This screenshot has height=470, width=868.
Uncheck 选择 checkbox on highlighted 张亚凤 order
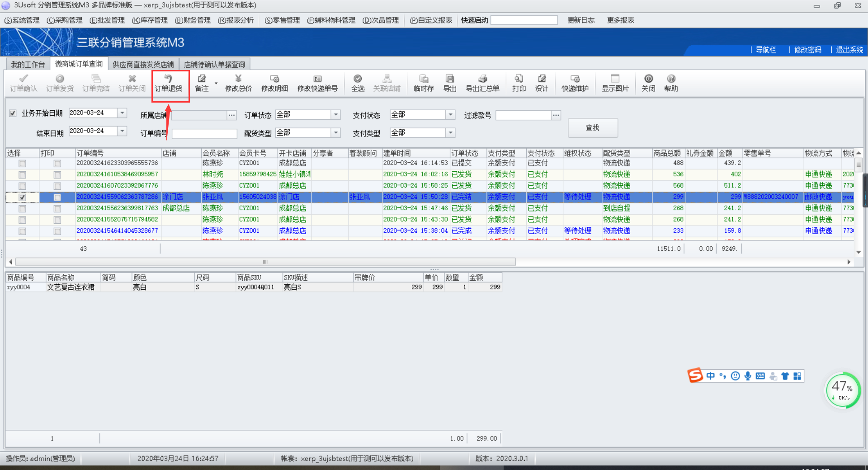coord(22,197)
